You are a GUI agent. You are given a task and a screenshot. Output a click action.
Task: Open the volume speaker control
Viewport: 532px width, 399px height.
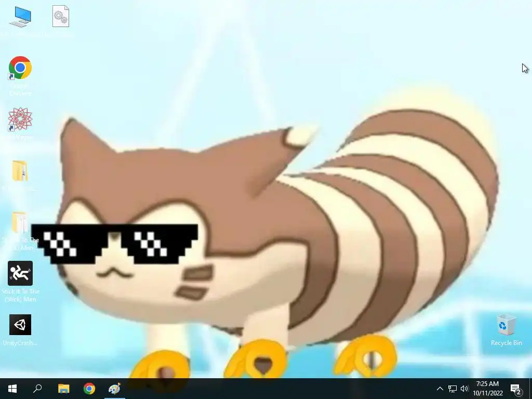(464, 389)
